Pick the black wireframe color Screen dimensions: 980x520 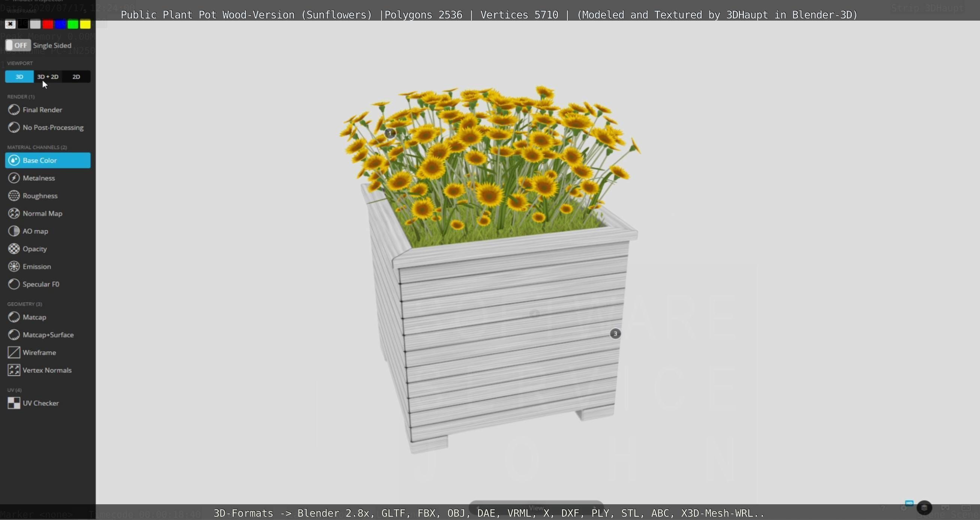23,24
